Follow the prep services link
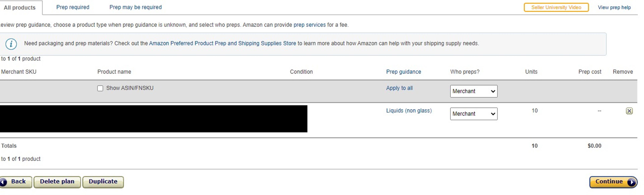644x195 pixels. pyautogui.click(x=309, y=25)
